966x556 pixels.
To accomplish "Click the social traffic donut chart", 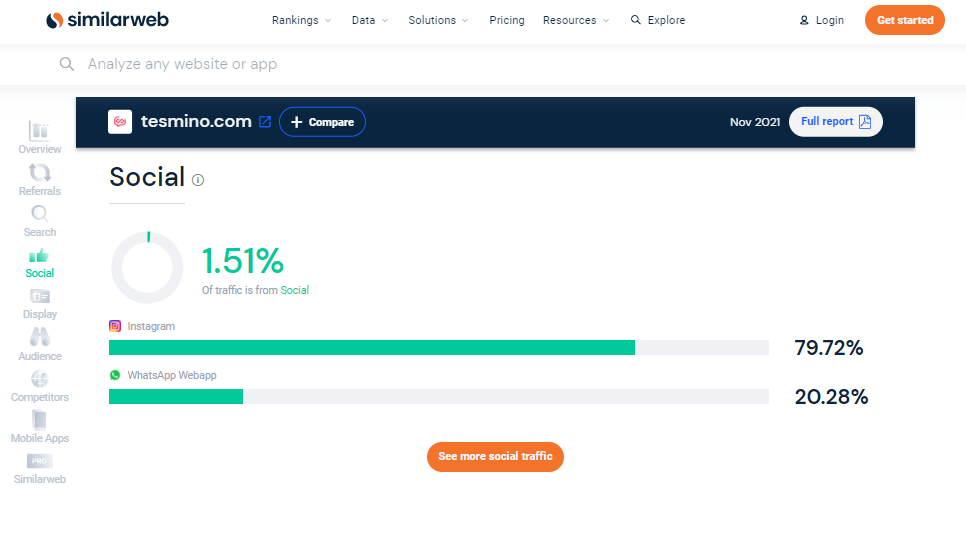I will pyautogui.click(x=147, y=268).
